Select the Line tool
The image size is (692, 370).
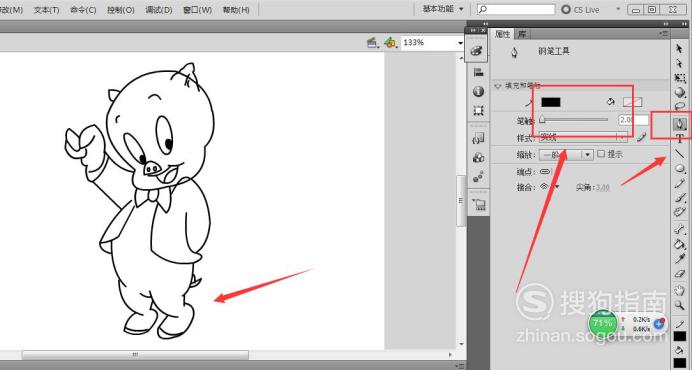coord(680,154)
